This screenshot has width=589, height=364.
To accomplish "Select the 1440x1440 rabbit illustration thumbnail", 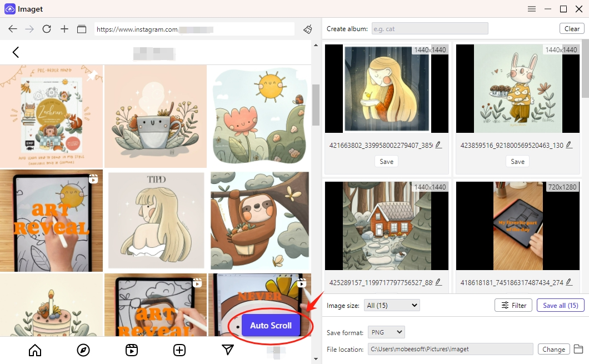I will (517, 88).
